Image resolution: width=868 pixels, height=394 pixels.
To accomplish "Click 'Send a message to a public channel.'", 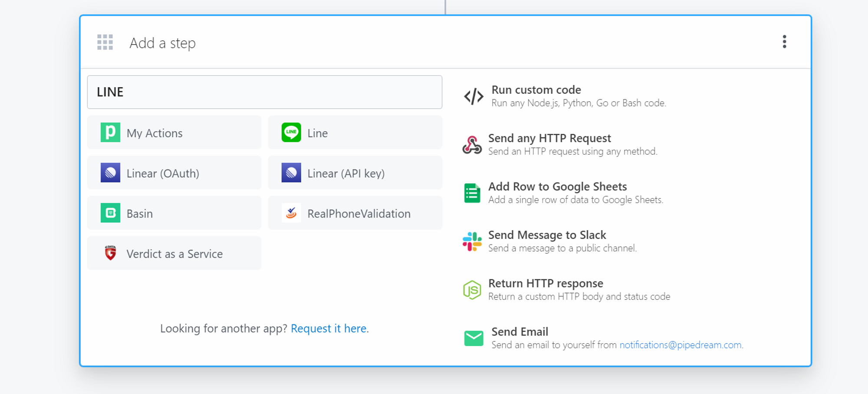I will (x=562, y=248).
